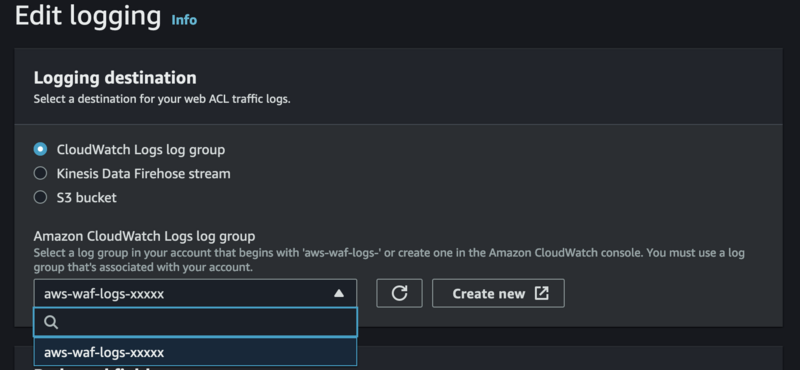The height and width of the screenshot is (370, 800).
Task: Click the Create new button
Action: (498, 293)
